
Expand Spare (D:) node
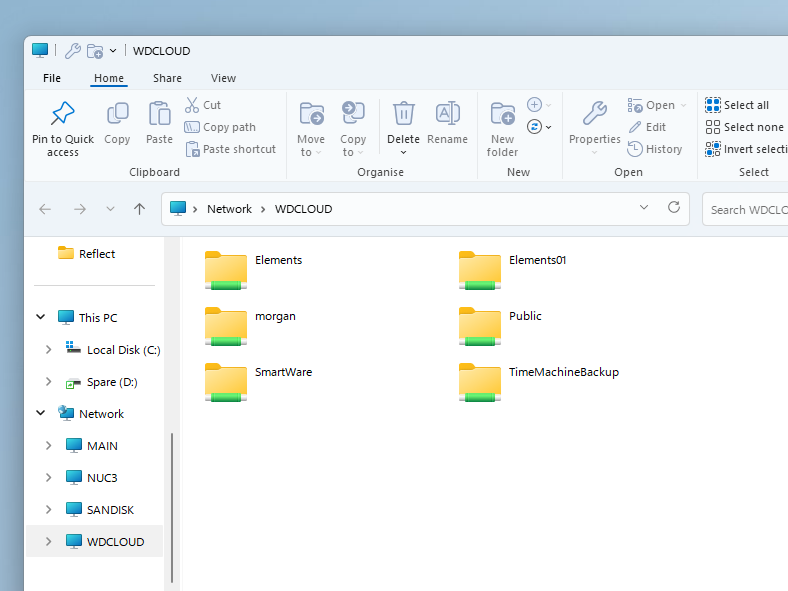click(48, 381)
